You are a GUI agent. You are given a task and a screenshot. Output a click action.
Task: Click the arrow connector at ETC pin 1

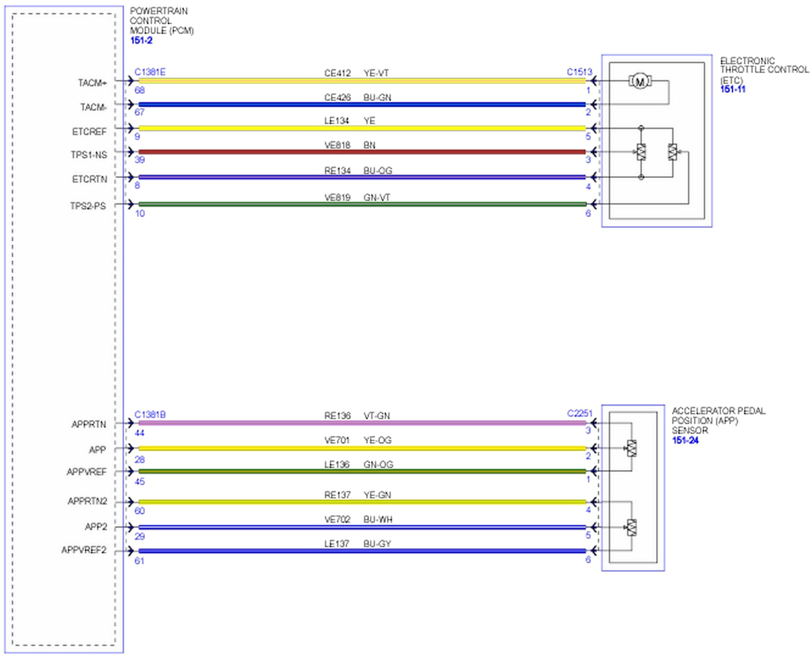[593, 80]
